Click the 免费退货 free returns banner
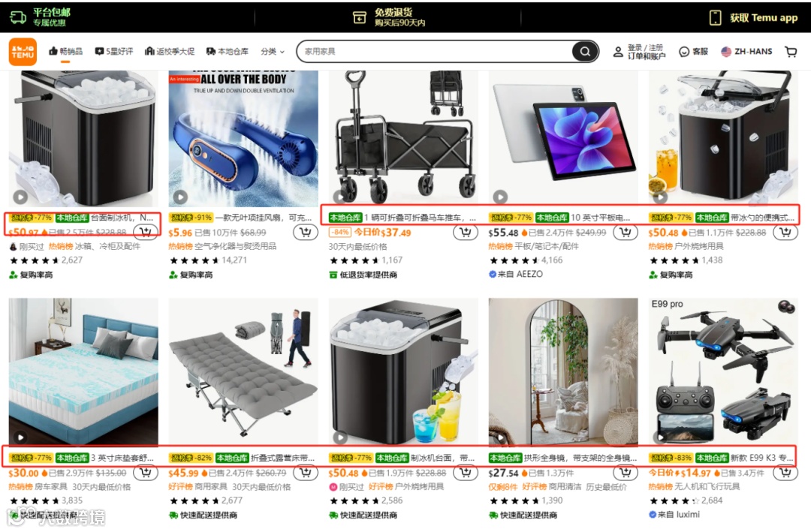The width and height of the screenshot is (811, 532). click(x=390, y=17)
